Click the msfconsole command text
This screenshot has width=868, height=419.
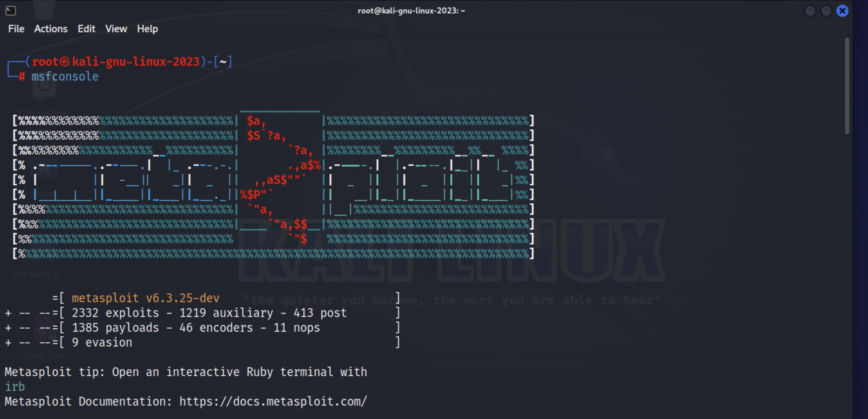pos(65,77)
